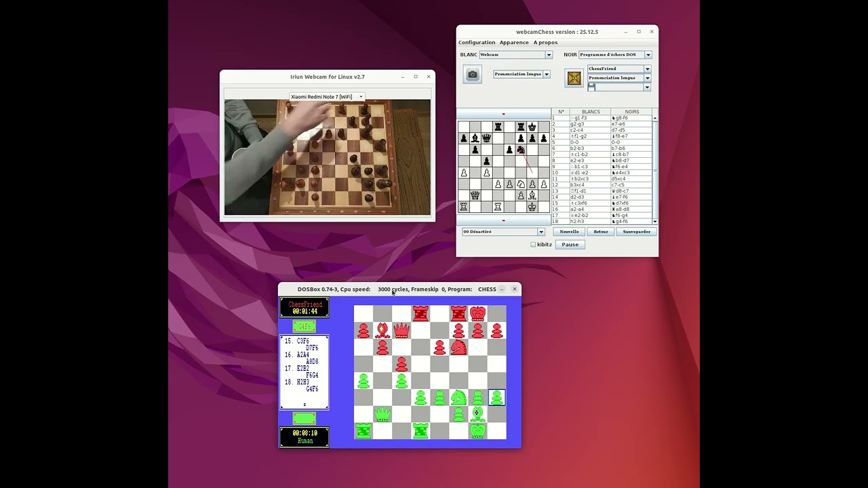Click the NOIRS column header

631,112
